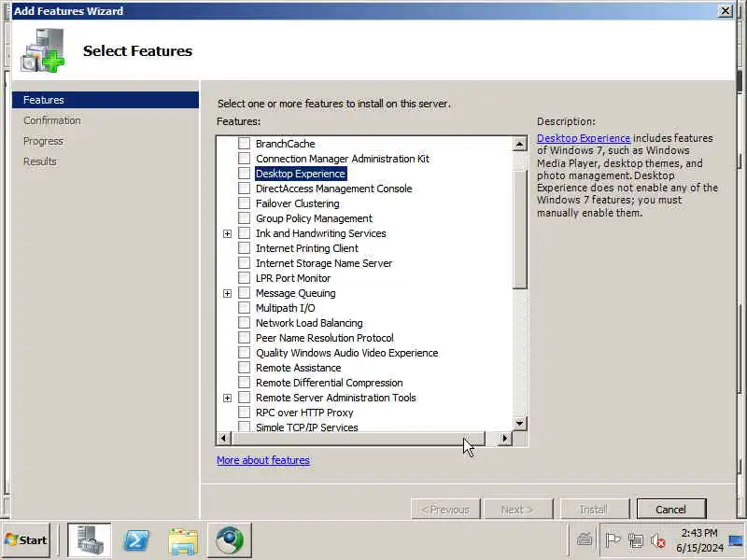Screen dimensions: 747x560
Task: Tick the Desktop Experience checkbox
Action: point(244,173)
